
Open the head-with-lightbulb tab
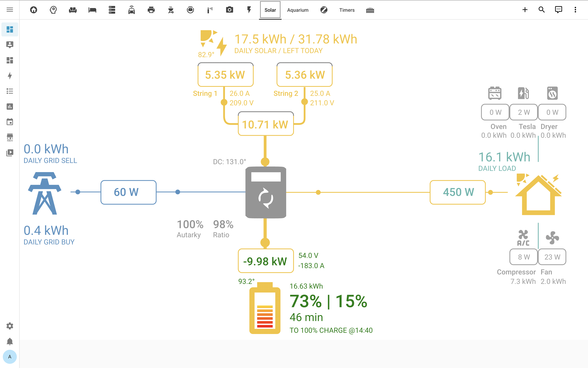[53, 10]
